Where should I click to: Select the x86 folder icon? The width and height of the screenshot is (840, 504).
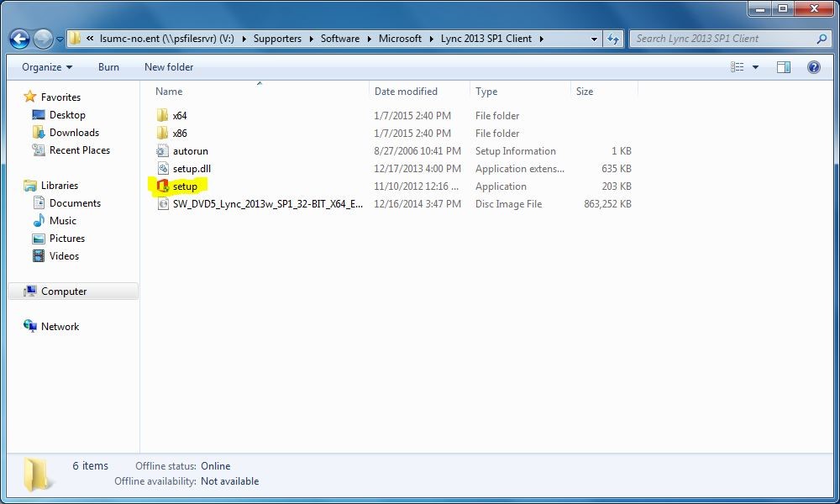(x=162, y=133)
